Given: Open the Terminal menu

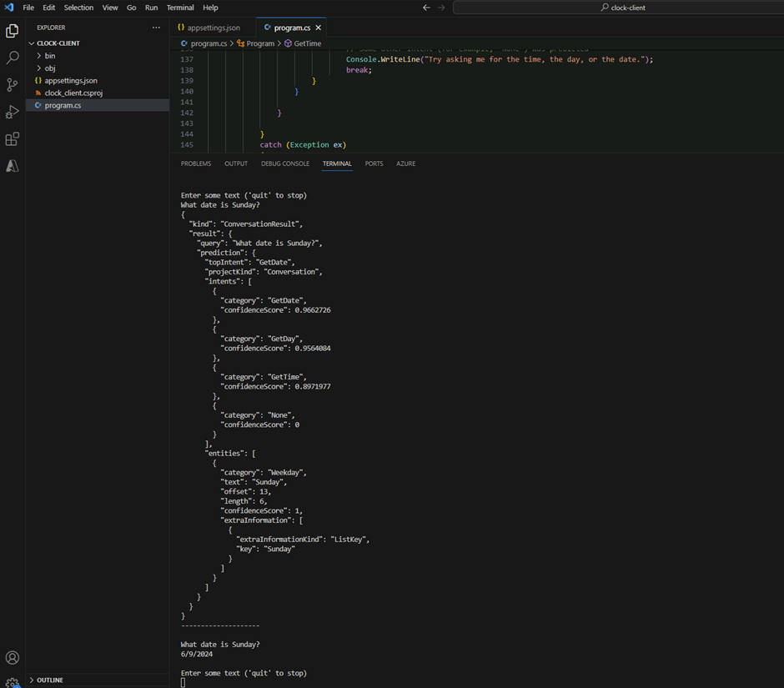Looking at the screenshot, I should pyautogui.click(x=180, y=8).
